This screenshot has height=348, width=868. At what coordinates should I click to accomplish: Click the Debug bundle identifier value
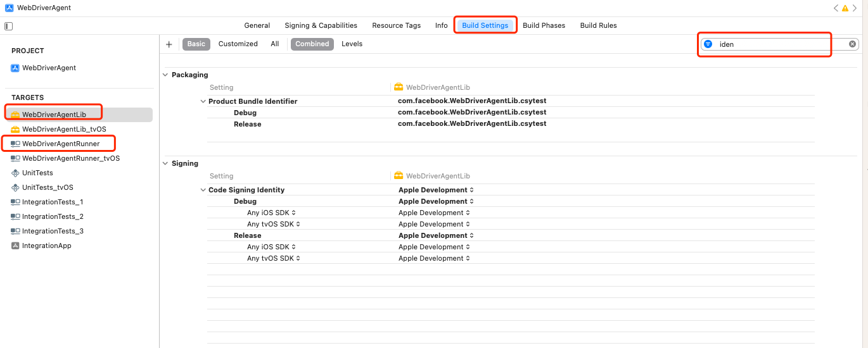(x=471, y=113)
